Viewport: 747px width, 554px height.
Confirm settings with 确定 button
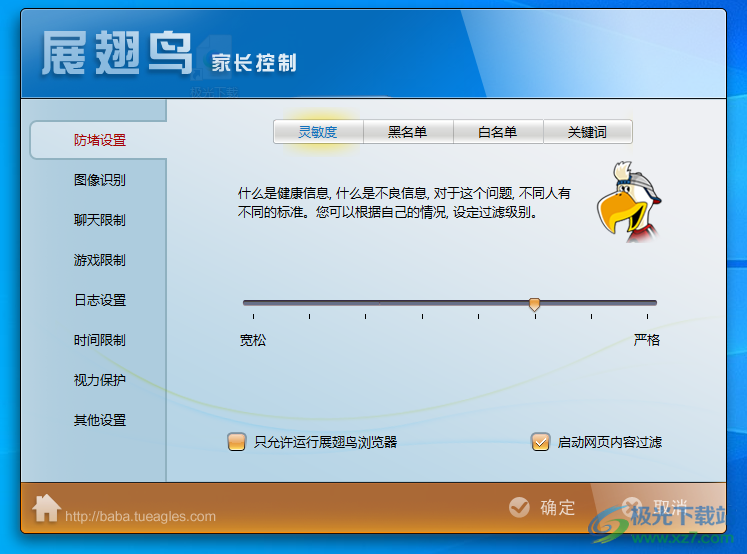point(542,507)
